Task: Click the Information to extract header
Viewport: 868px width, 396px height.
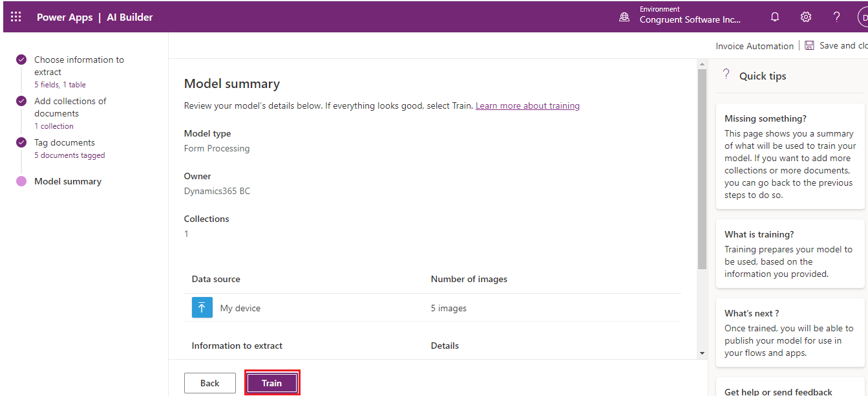Action: click(237, 346)
